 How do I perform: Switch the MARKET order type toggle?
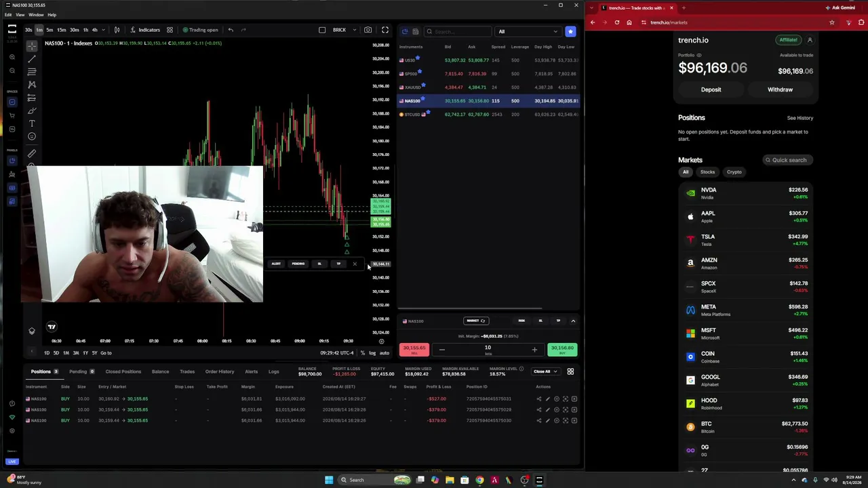475,321
